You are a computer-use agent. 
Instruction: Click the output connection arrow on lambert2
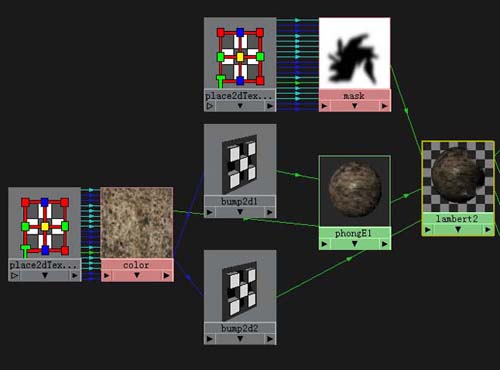pos(488,229)
